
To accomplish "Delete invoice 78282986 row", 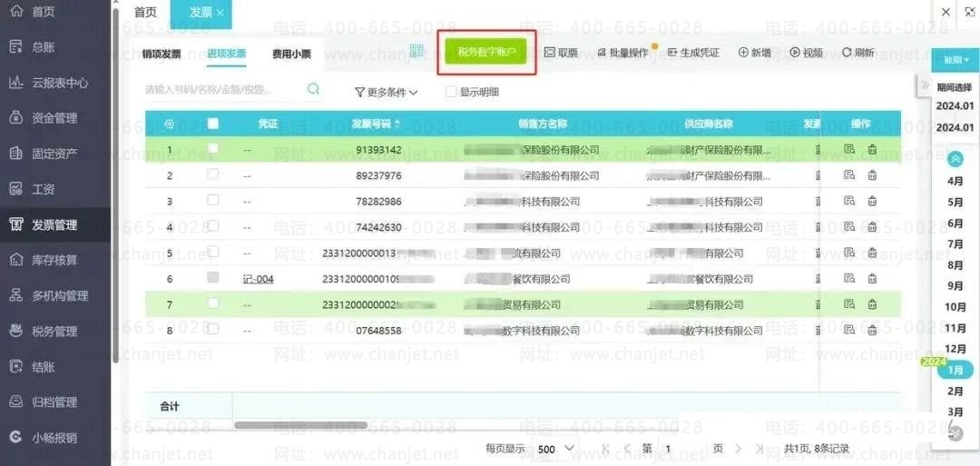I will [872, 201].
